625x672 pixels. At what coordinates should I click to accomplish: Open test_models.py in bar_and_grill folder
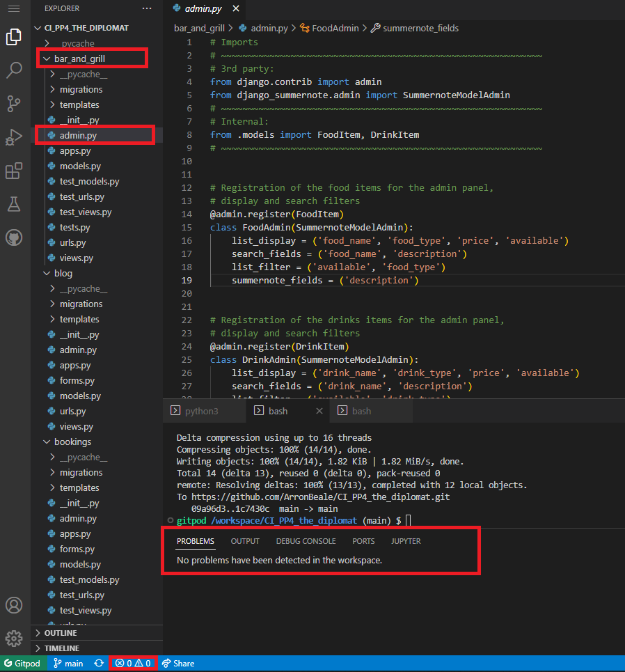click(x=89, y=182)
